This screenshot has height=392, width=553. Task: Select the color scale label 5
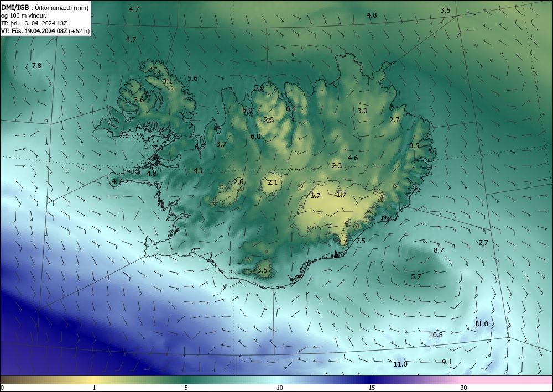point(186,388)
